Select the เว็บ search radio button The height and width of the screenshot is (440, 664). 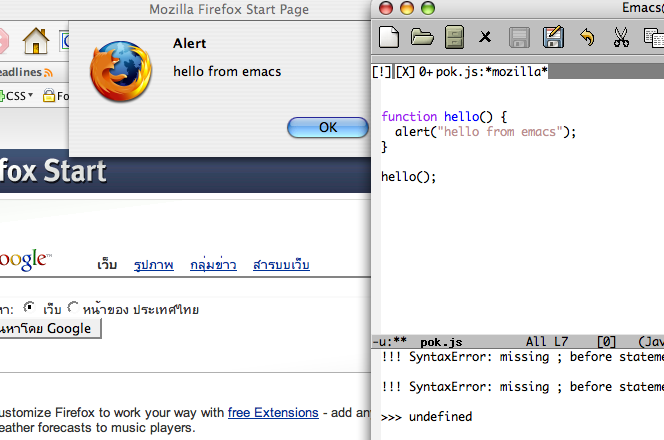[x=29, y=307]
